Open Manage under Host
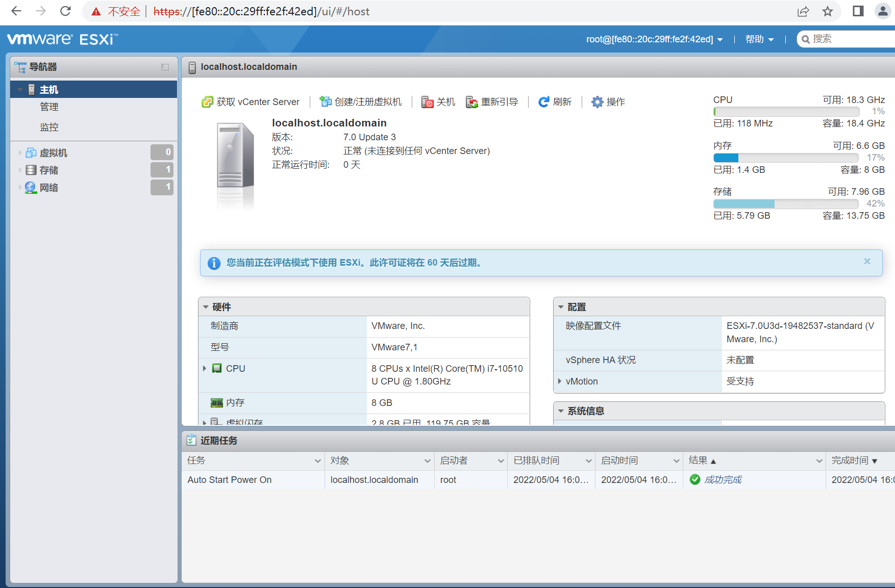 point(49,107)
